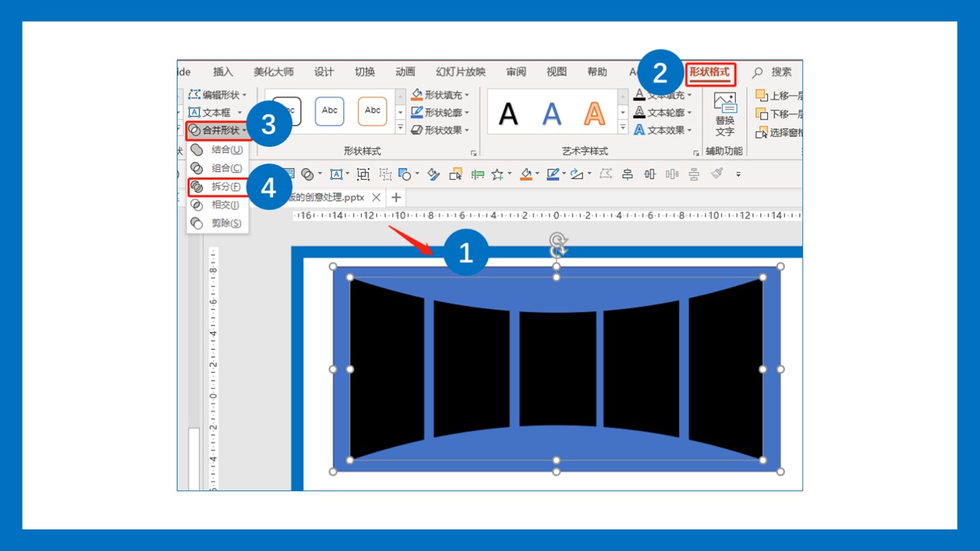This screenshot has width=980, height=551.
Task: Click the quick-access shape outline pen icon
Action: [x=553, y=174]
